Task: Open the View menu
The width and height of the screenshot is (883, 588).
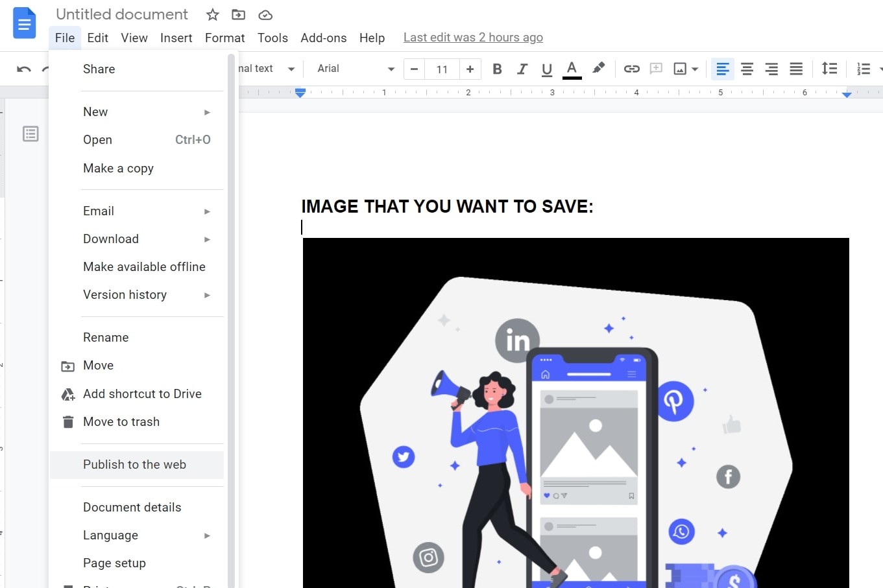Action: (x=134, y=38)
